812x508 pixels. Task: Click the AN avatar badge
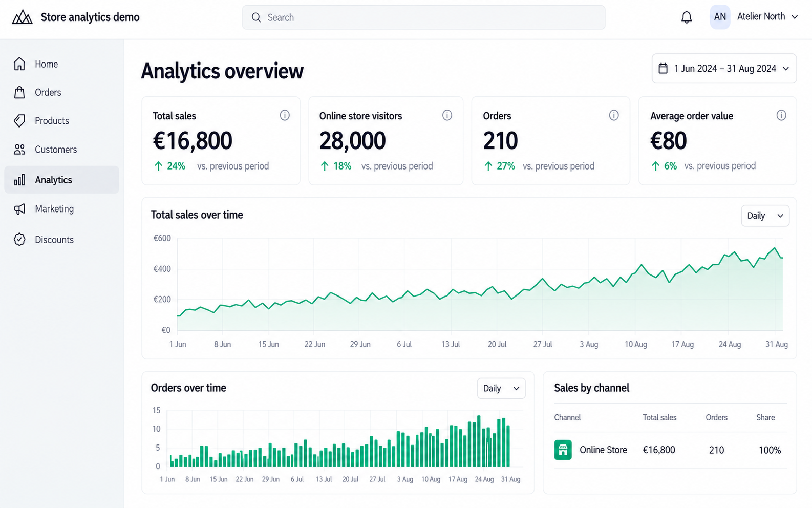click(720, 17)
